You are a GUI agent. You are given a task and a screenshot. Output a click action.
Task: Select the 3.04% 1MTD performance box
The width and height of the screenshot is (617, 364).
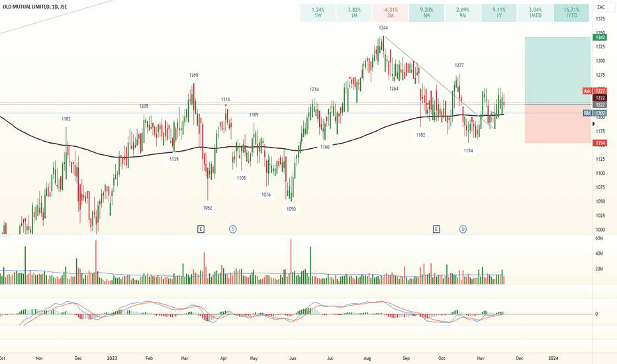click(x=535, y=13)
